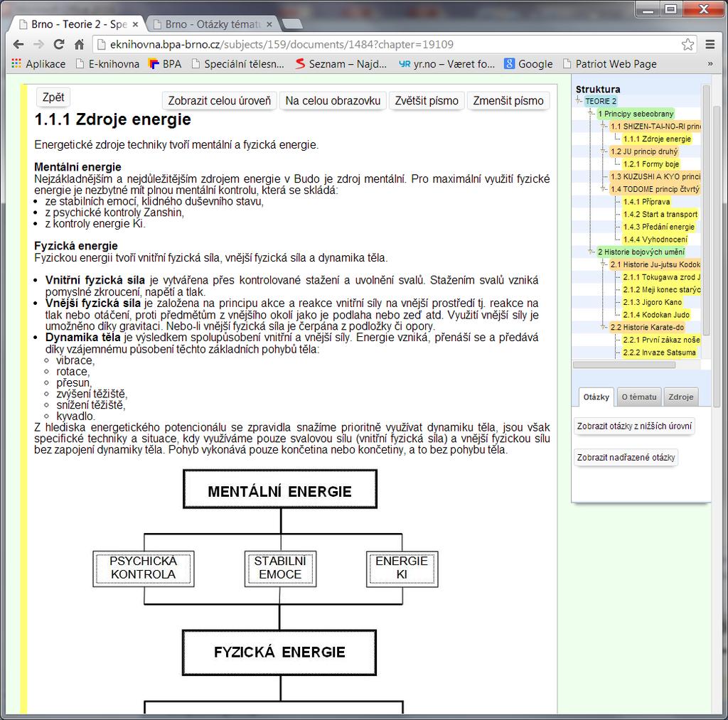The height and width of the screenshot is (720, 728).
Task: Open the Seznam – Najd... bookmark
Action: (x=341, y=64)
